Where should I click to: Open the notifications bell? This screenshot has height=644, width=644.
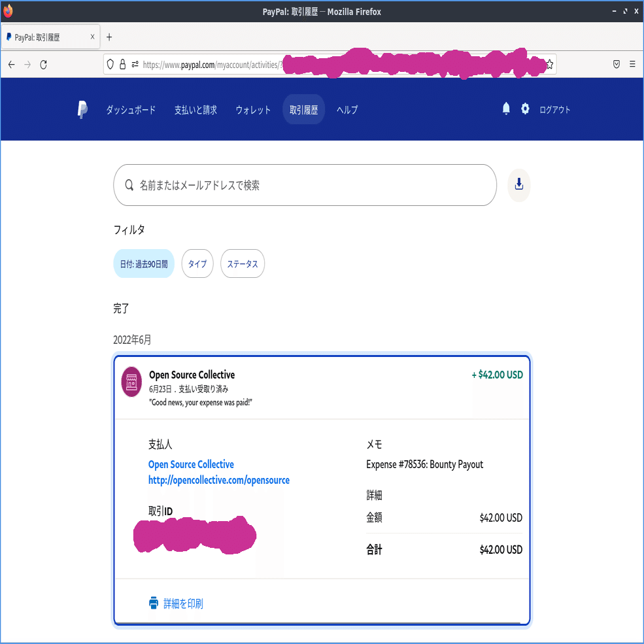coord(506,109)
